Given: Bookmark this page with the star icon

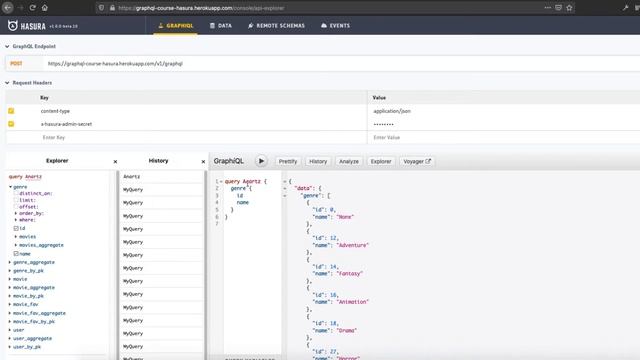Looking at the screenshot, I should coord(569,8).
